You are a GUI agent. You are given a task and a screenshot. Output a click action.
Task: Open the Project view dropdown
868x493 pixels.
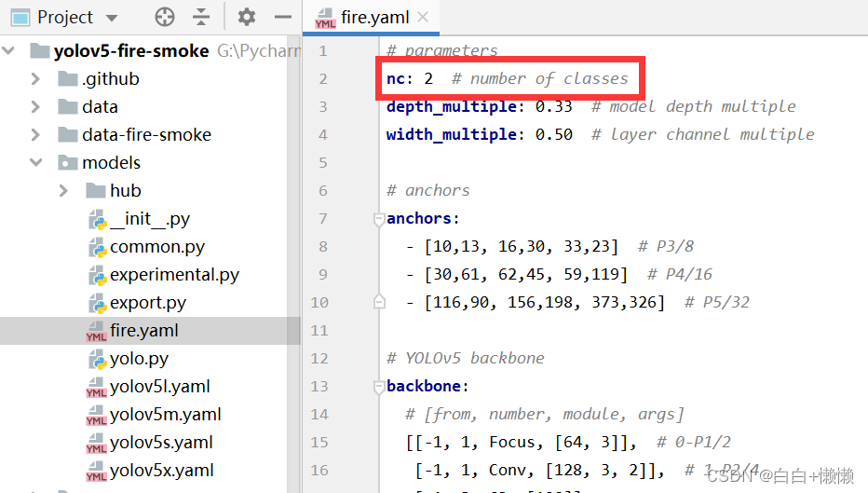[112, 18]
